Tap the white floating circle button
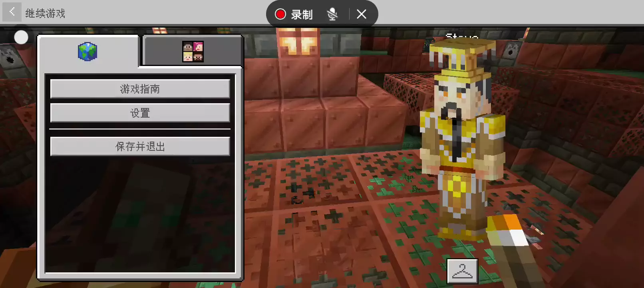 click(21, 37)
